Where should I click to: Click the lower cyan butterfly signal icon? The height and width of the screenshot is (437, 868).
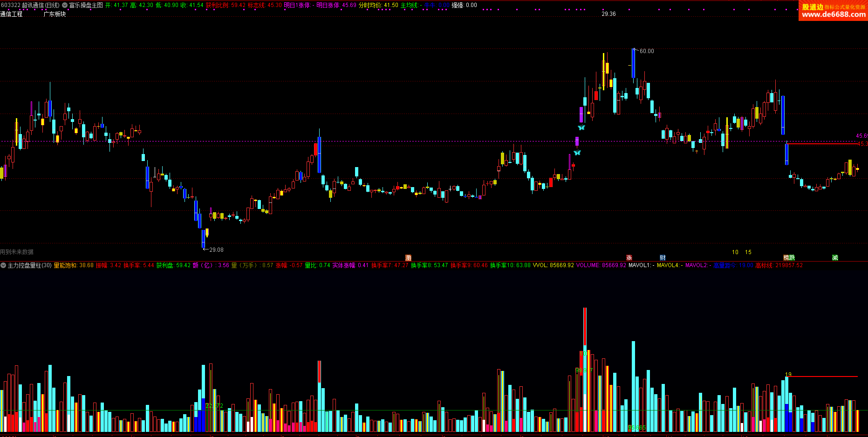coord(577,153)
